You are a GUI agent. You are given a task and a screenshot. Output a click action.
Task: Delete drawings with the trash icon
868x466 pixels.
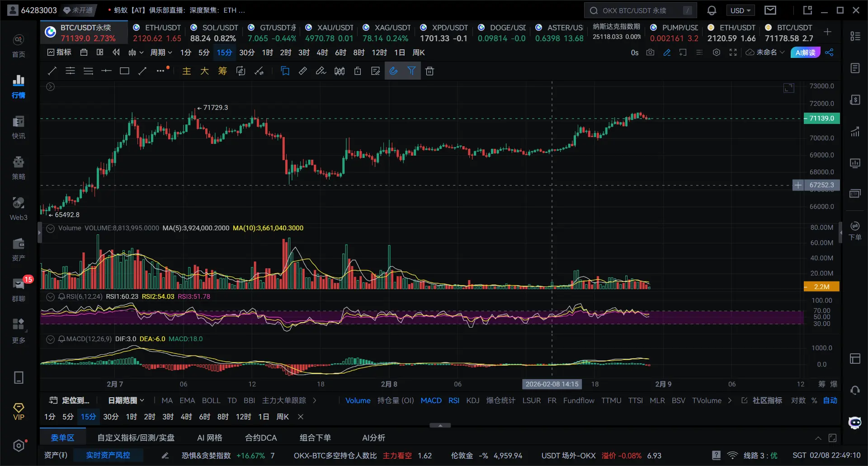tap(430, 71)
